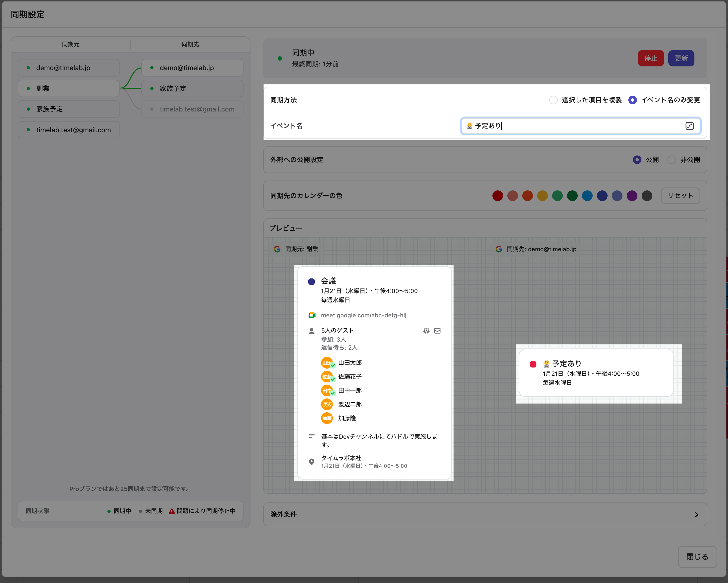The width and height of the screenshot is (728, 583).
Task: Click the 同期元 column header
Action: [71, 44]
